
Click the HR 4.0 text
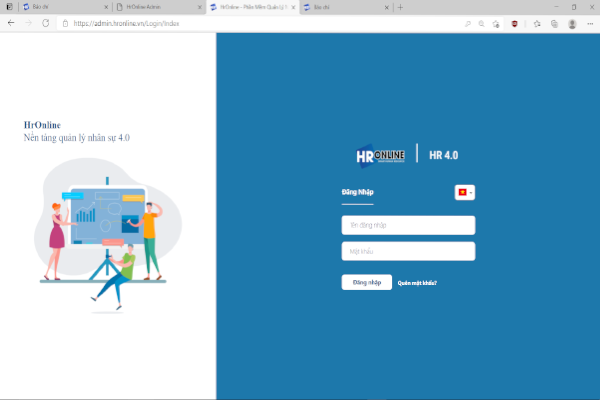pyautogui.click(x=443, y=155)
